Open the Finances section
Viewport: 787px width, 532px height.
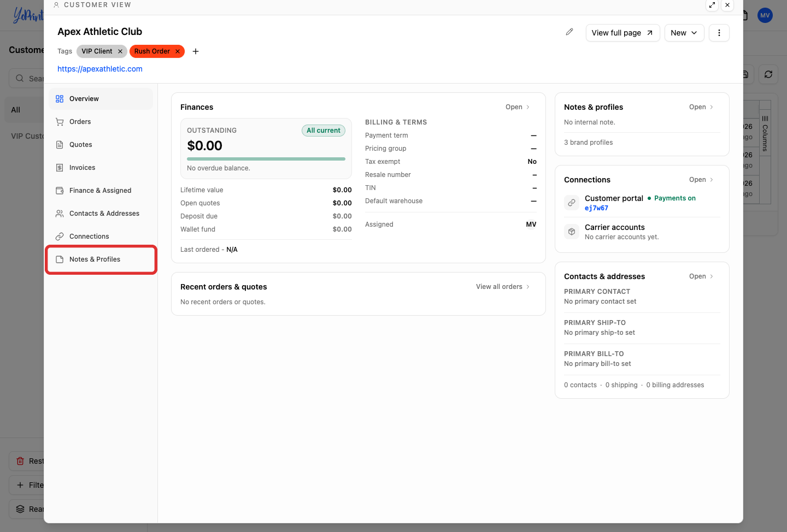pyautogui.click(x=518, y=107)
